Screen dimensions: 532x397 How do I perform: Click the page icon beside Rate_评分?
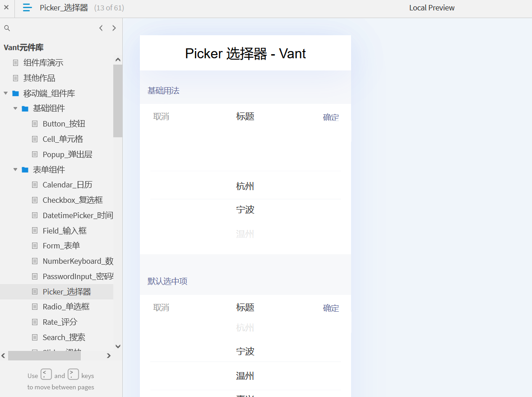(35, 322)
